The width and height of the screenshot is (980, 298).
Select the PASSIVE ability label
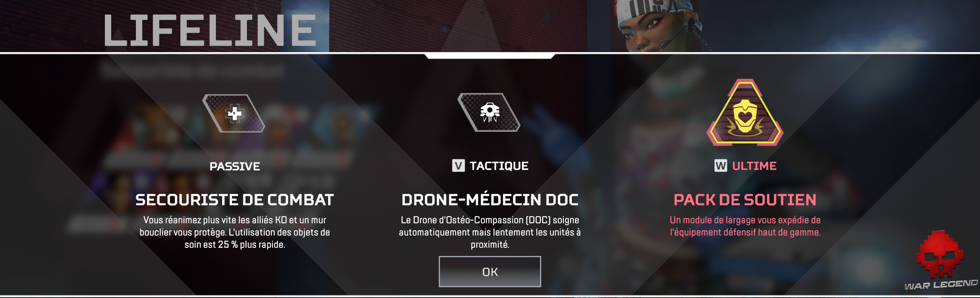tap(235, 166)
